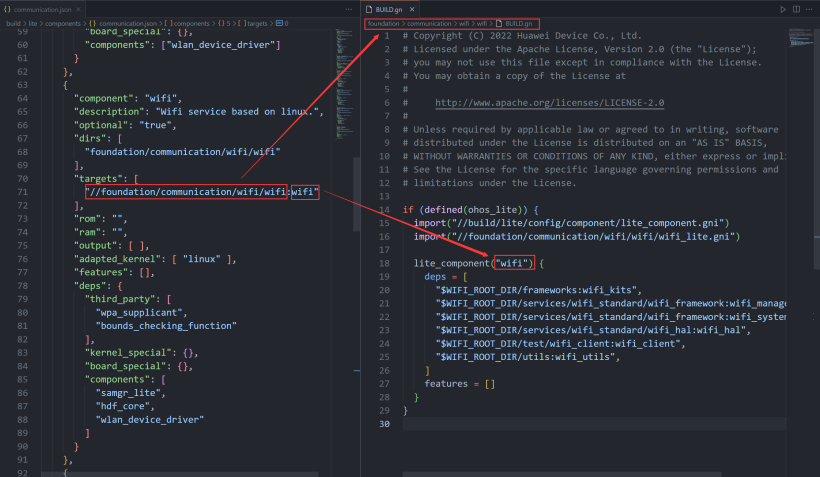Click the lite_component.gni import line
The width and height of the screenshot is (820, 477).
pyautogui.click(x=571, y=223)
